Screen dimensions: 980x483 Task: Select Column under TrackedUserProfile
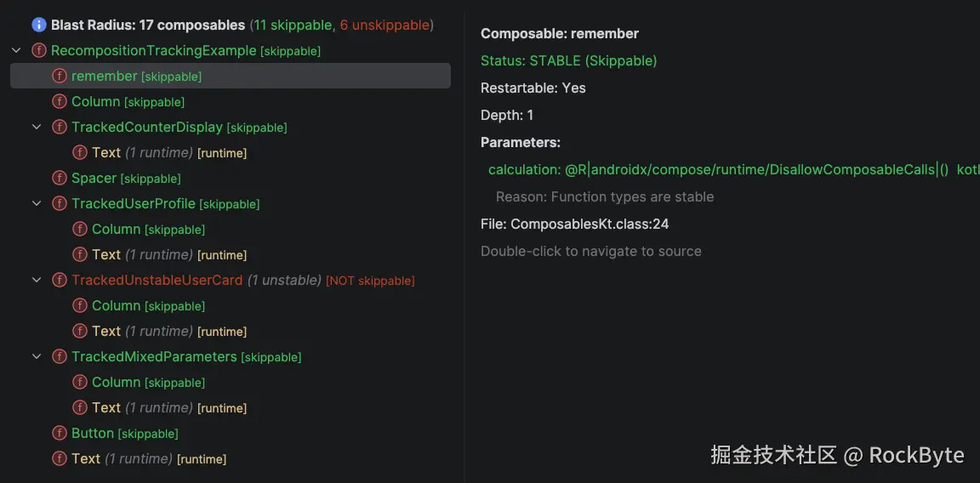117,230
